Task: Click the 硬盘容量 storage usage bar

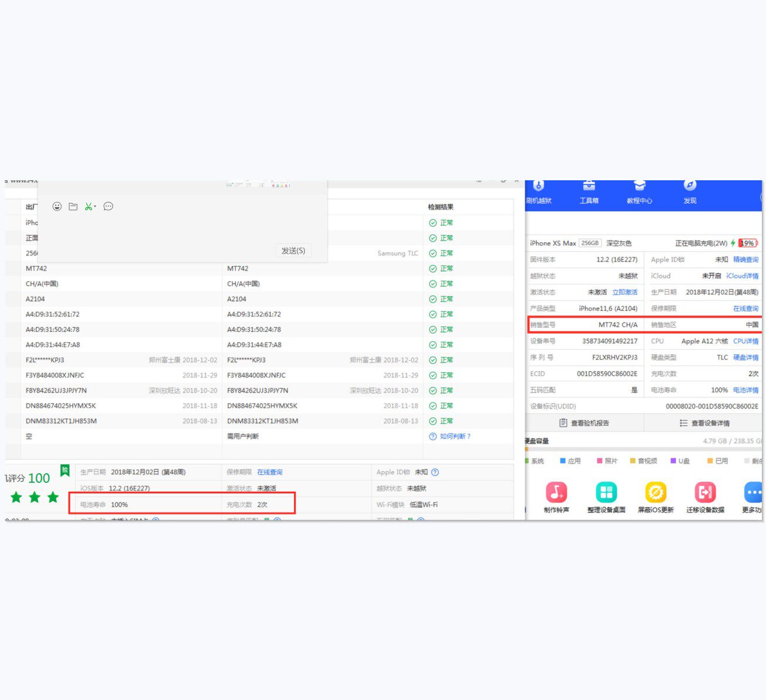Action: (644, 451)
